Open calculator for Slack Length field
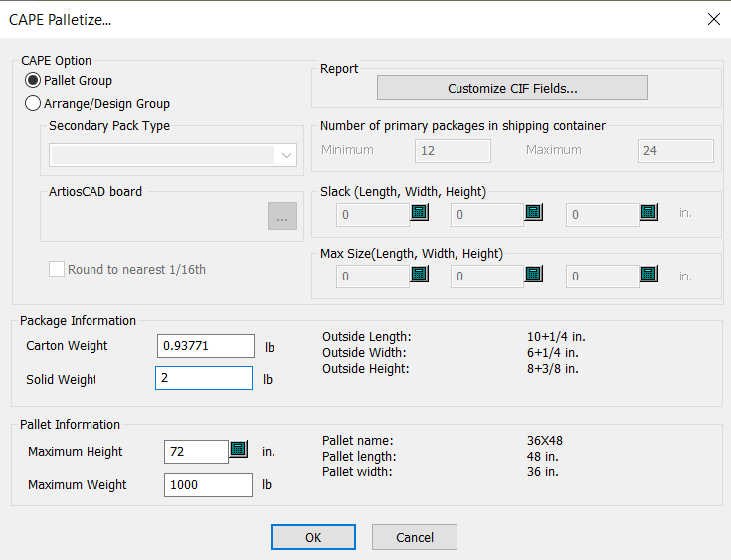The height and width of the screenshot is (560, 731). [419, 213]
